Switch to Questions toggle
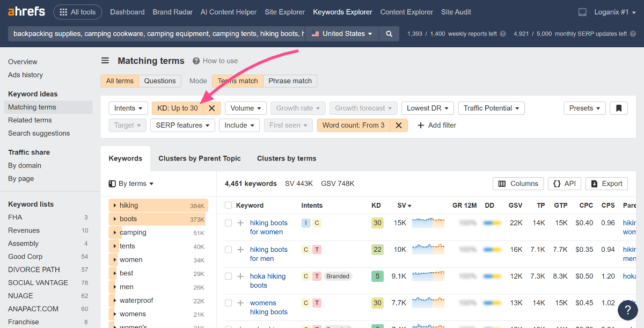 pos(160,81)
